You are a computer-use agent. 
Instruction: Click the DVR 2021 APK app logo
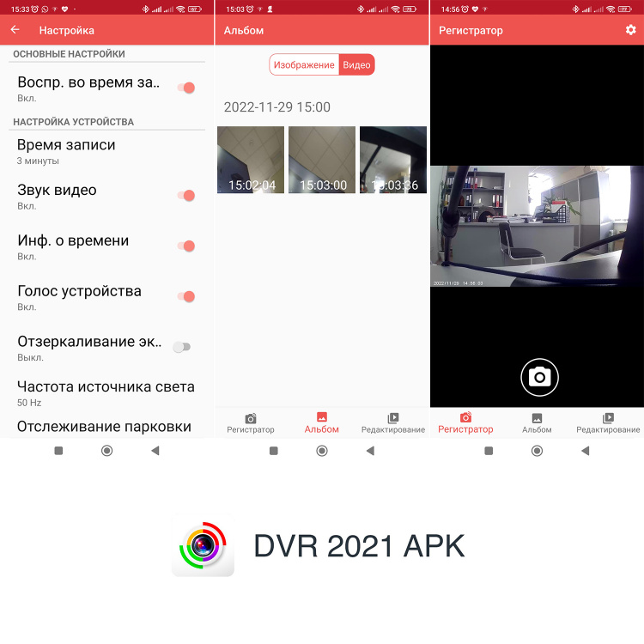[203, 545]
